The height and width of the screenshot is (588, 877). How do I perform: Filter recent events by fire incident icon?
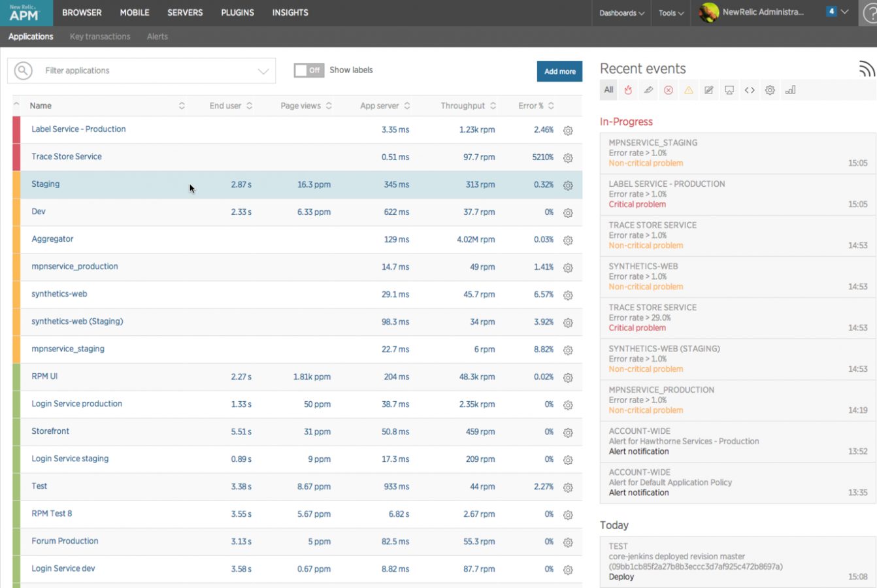[x=628, y=90]
